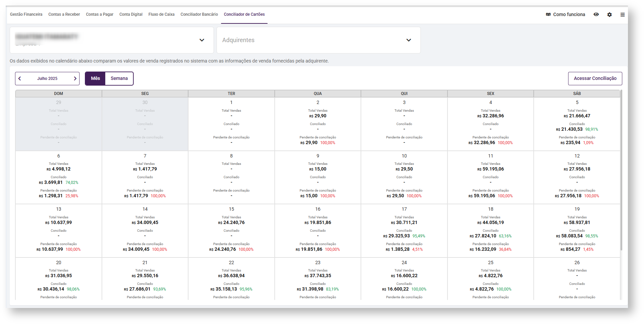Screen dimensions: 644x324
Task: Click the calendar vertical scrollbar
Action: click(x=621, y=167)
